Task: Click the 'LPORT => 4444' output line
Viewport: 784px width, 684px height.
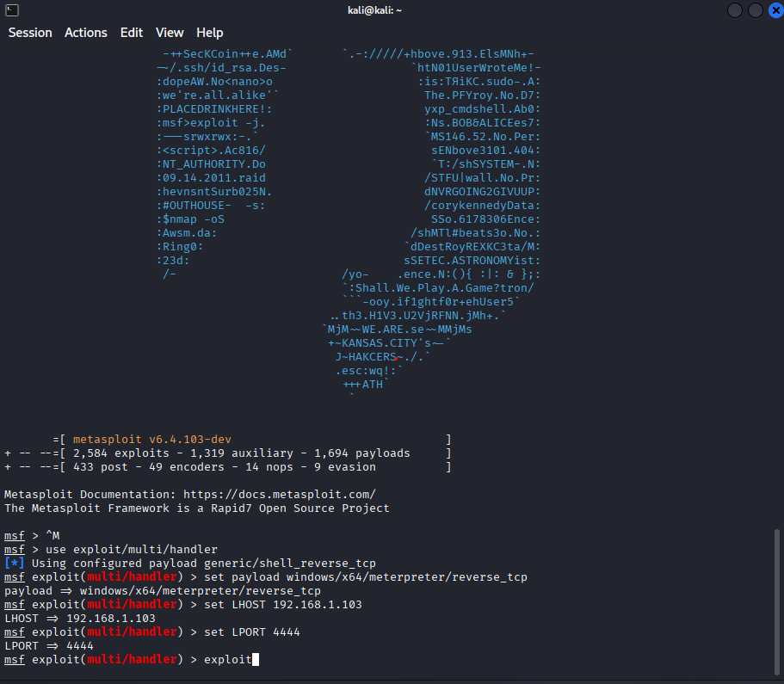Action: click(x=49, y=646)
